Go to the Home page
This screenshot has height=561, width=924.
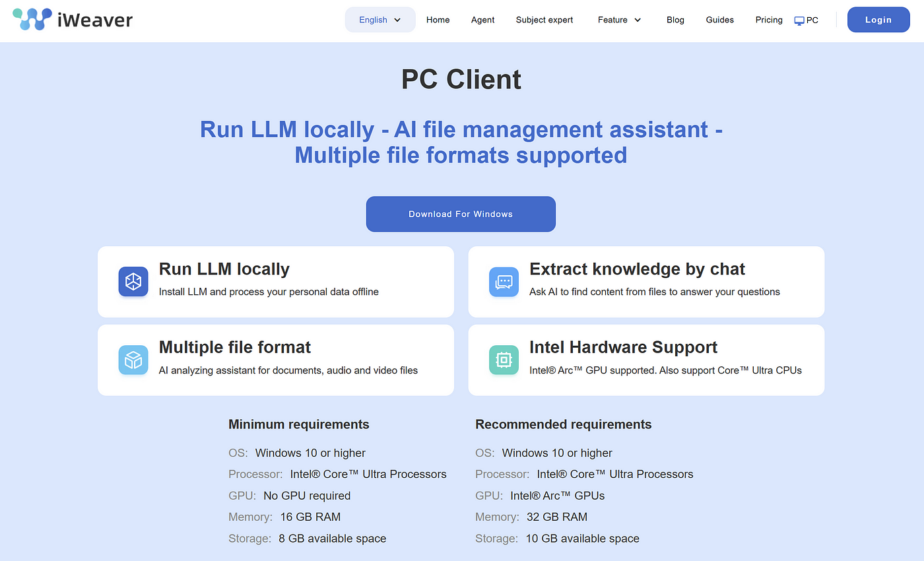coord(438,20)
